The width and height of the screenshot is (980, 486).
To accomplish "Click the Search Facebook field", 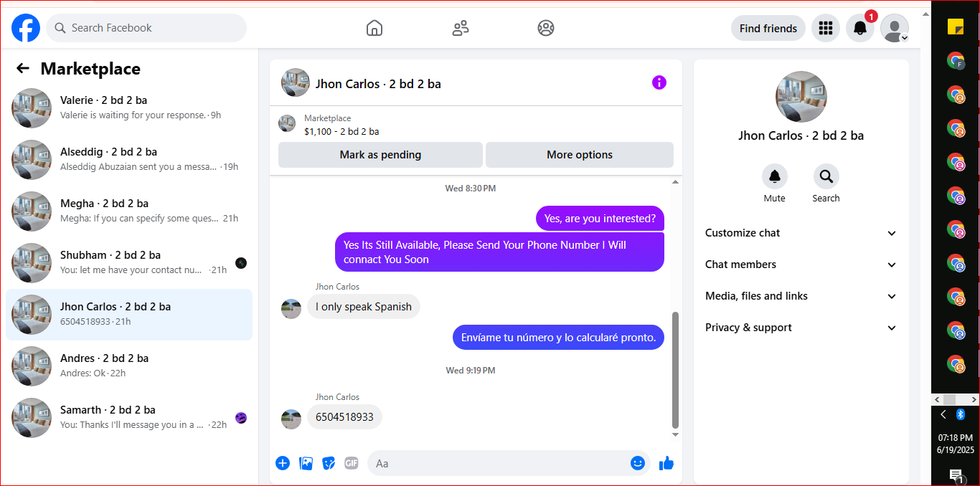I will pyautogui.click(x=146, y=28).
